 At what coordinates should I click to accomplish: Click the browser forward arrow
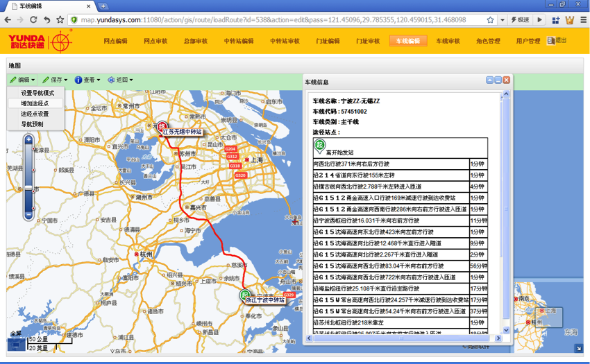pyautogui.click(x=20, y=19)
